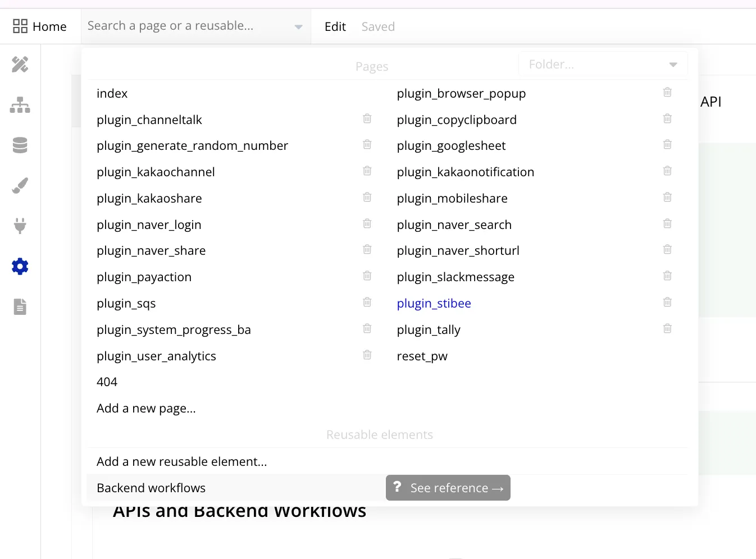Click Add a new reusable element
The height and width of the screenshot is (559, 756).
pyautogui.click(x=181, y=461)
